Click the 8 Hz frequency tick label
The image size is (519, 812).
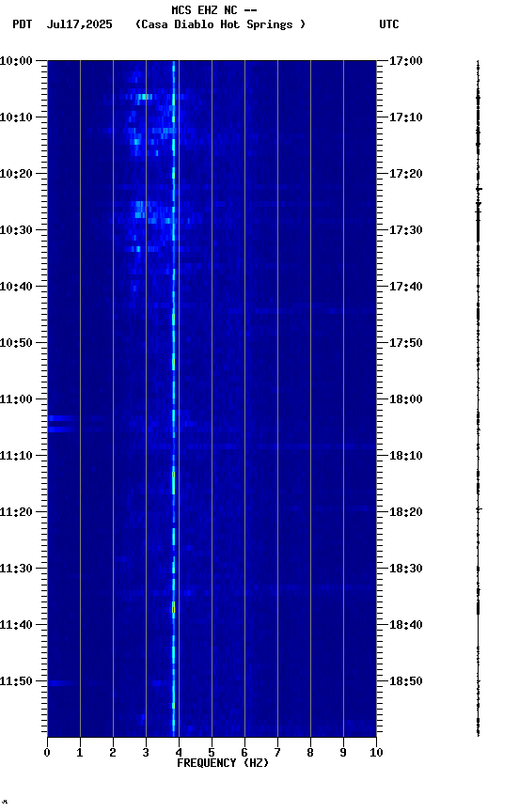(310, 753)
